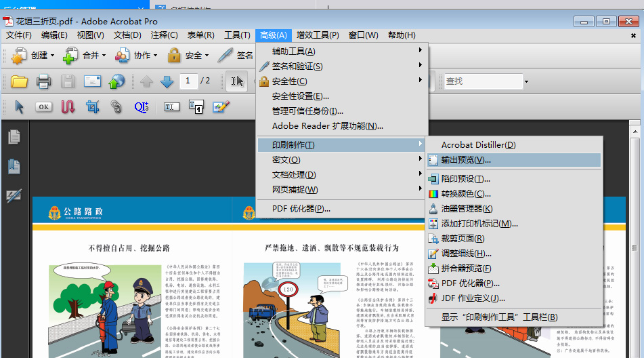Screen dimensions: 644x358
Task: Select the TouchUp Reading Order tool
Action: pos(196,107)
